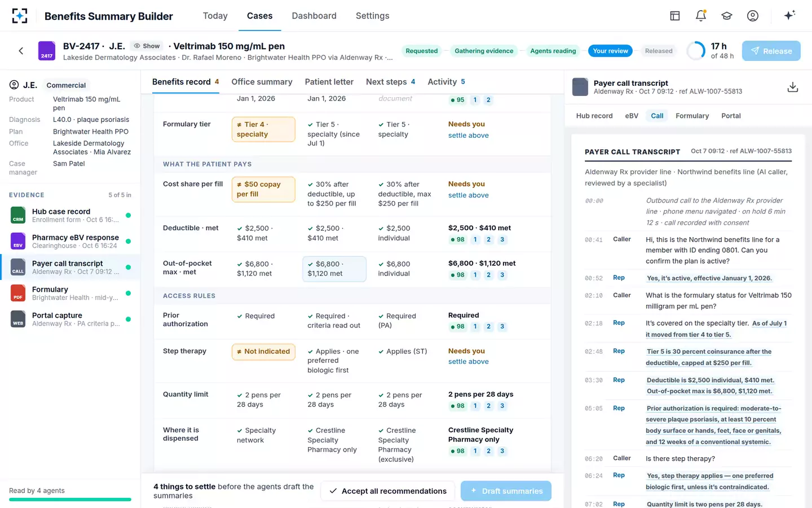Click the 17 h of 48 h progress ring
The width and height of the screenshot is (812, 508).
click(x=696, y=51)
